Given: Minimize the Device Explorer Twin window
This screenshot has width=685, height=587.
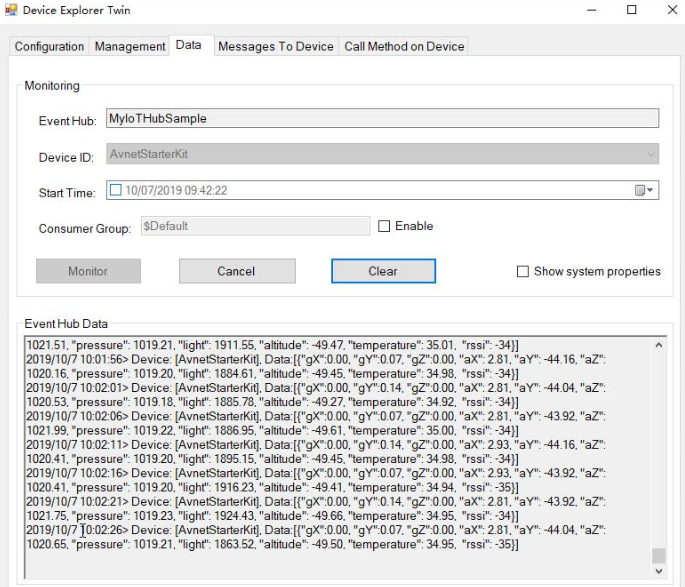Looking at the screenshot, I should click(x=592, y=10).
